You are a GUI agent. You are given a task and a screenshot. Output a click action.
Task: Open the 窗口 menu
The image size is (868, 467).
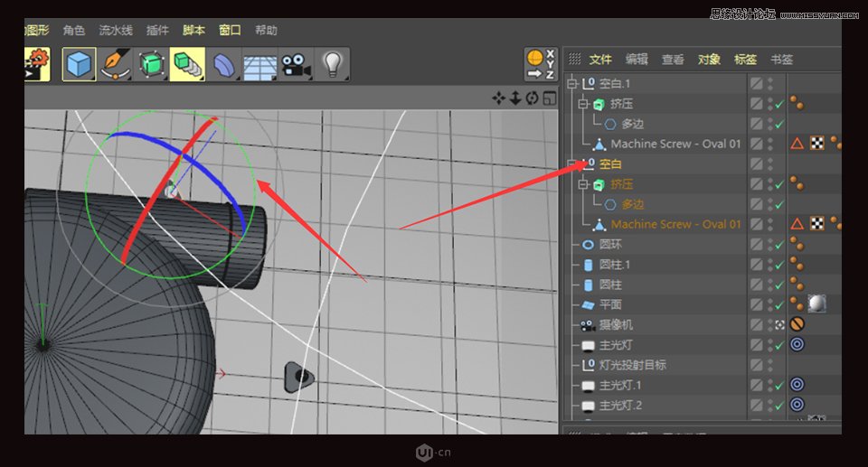230,30
